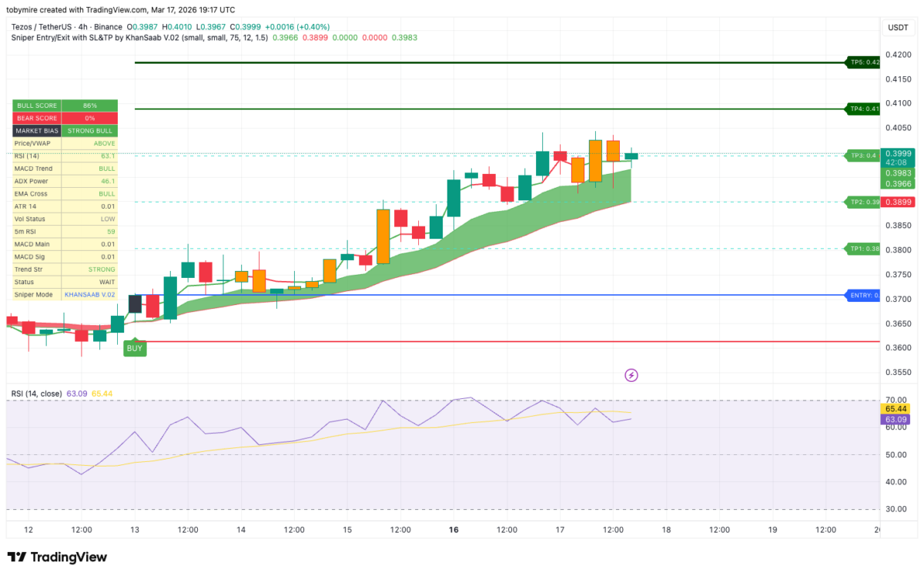This screenshot has height=576, width=924.
Task: Select the RSI (14, close) legend
Action: (x=37, y=393)
